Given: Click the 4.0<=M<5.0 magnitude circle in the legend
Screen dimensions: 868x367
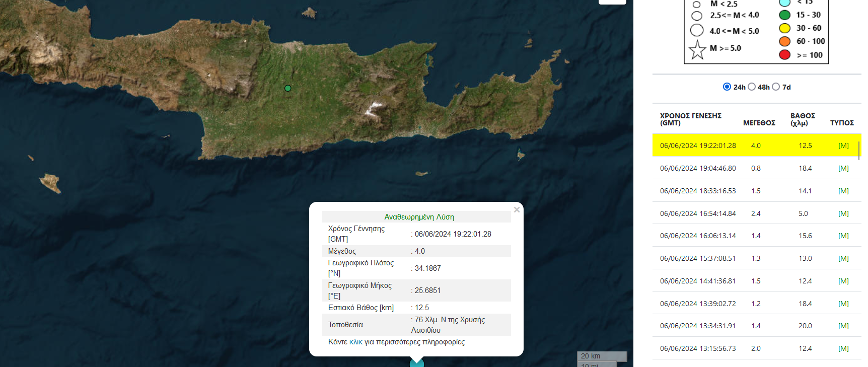Looking at the screenshot, I should (697, 31).
